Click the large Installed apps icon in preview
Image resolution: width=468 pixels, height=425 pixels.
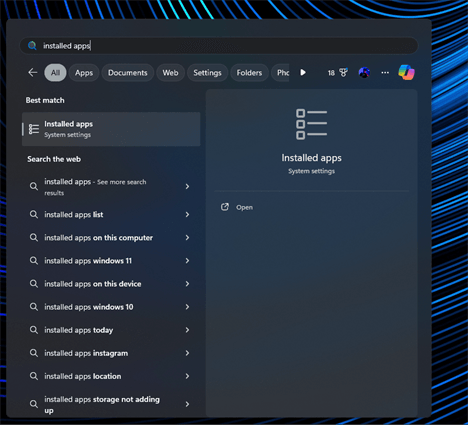pyautogui.click(x=311, y=124)
